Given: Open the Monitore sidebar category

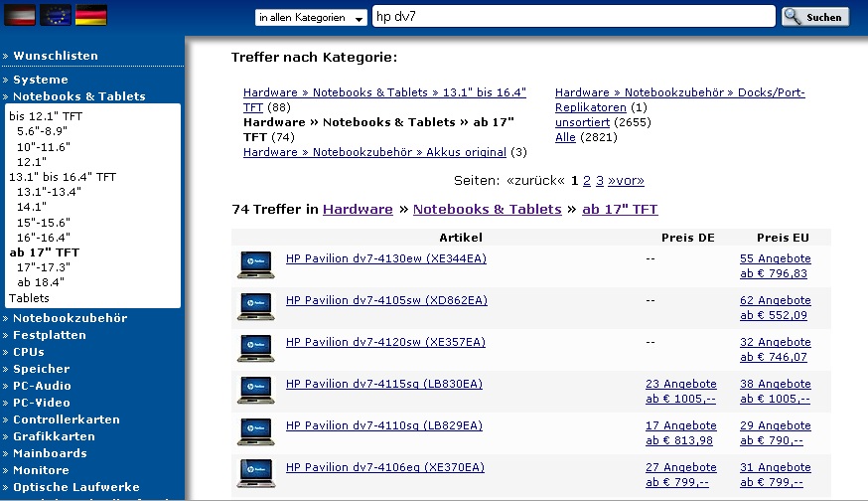Looking at the screenshot, I should 41,470.
